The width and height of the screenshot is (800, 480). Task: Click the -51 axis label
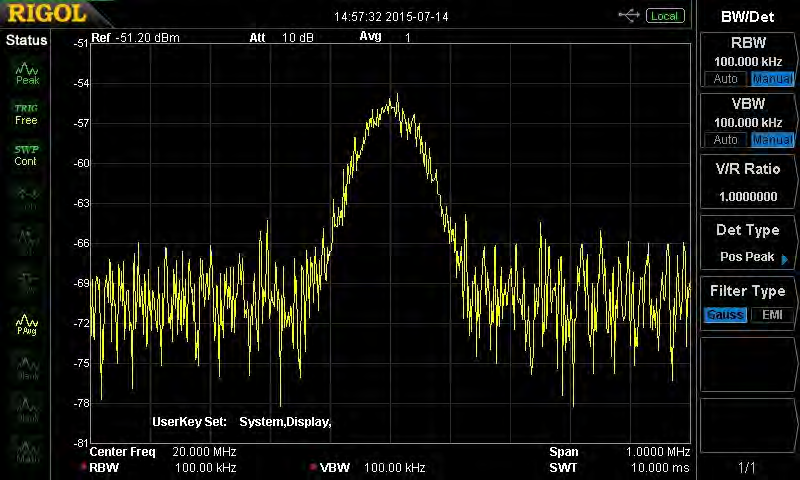coord(81,43)
